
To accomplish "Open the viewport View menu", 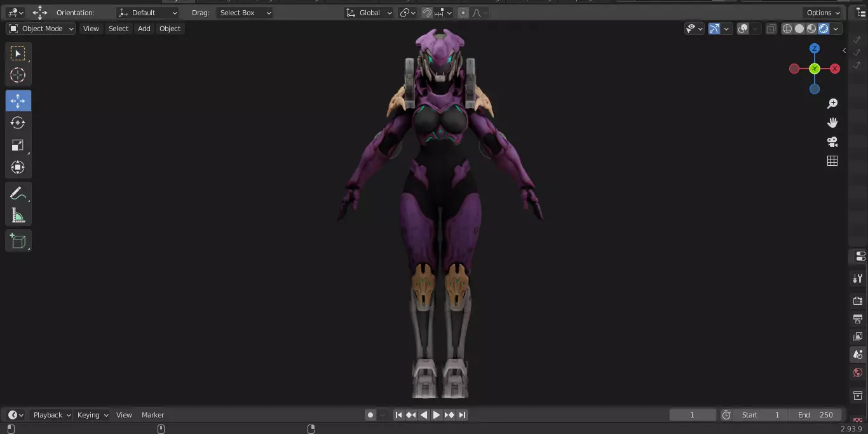I will [x=91, y=29].
